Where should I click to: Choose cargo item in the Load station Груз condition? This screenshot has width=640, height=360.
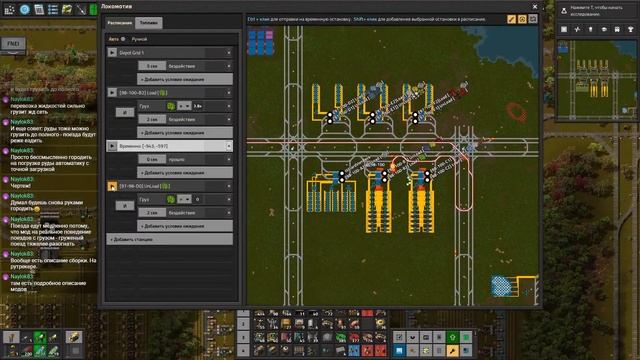pos(171,106)
